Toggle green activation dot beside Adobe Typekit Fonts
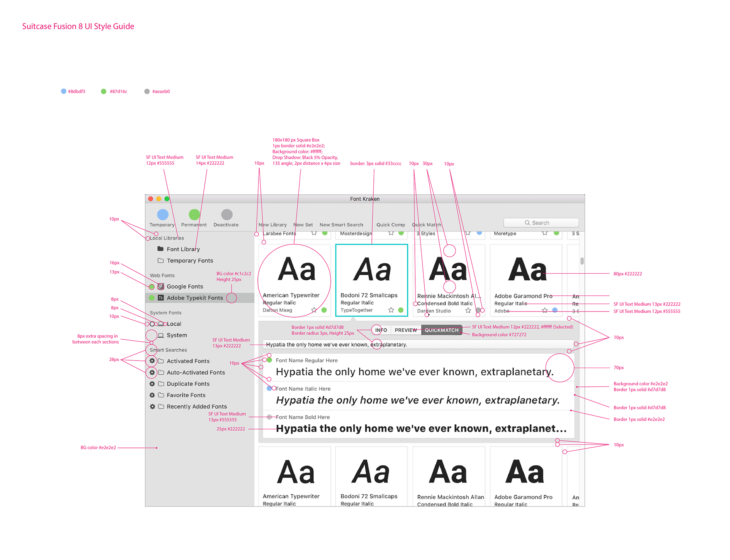This screenshot has width=730, height=560. pos(152,298)
